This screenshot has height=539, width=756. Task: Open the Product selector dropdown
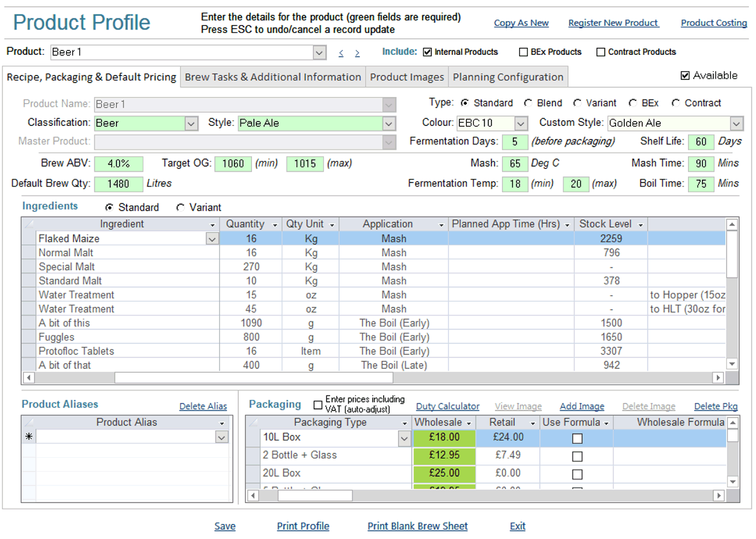[319, 52]
